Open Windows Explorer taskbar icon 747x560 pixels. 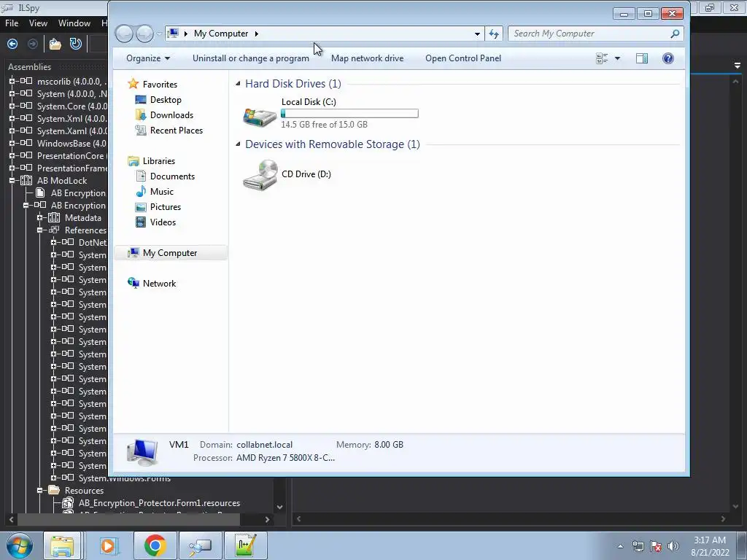pos(62,545)
